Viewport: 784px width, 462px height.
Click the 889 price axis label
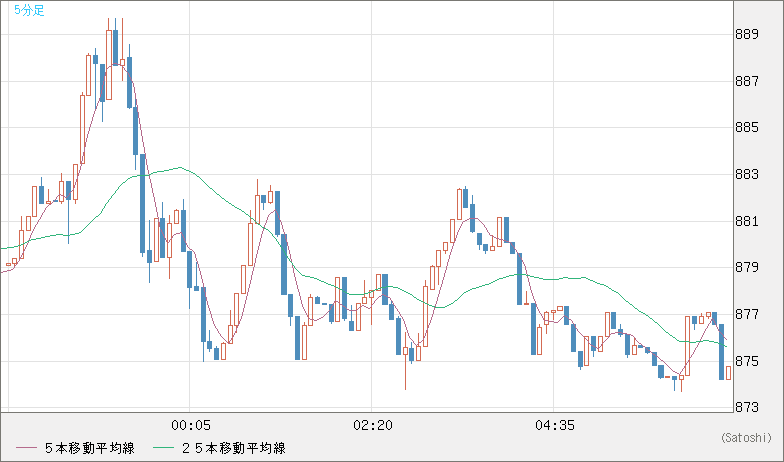click(746, 34)
